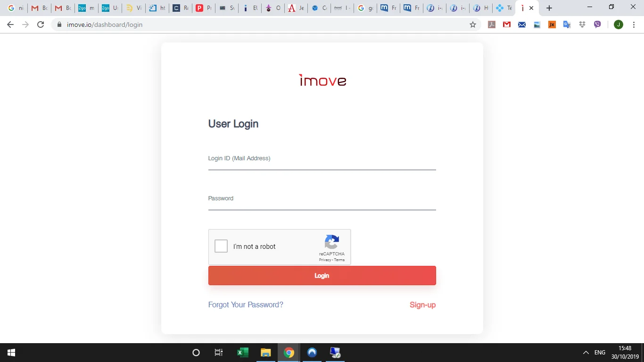644x362 pixels.
Task: Open Cortana search circle on taskbar
Action: point(196,353)
